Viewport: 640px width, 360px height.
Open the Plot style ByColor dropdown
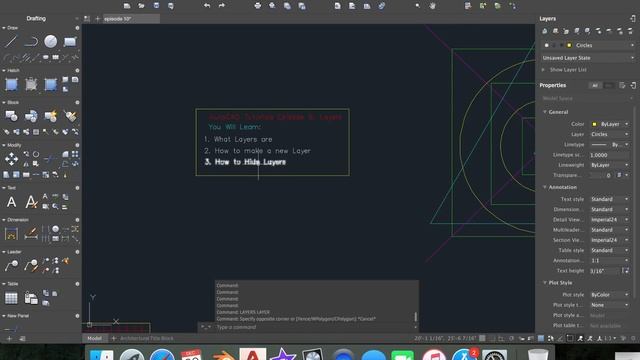(610, 295)
